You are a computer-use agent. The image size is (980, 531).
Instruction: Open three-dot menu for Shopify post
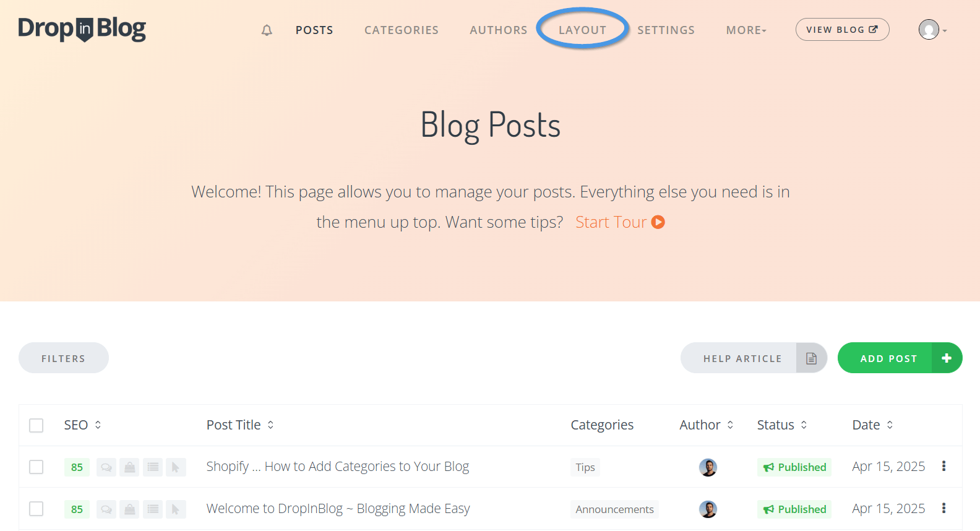click(943, 466)
